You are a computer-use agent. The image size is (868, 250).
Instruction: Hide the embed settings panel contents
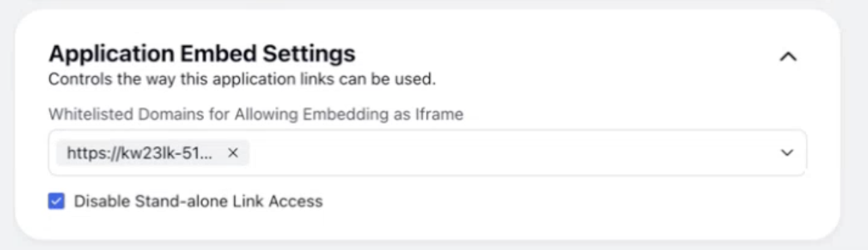788,57
